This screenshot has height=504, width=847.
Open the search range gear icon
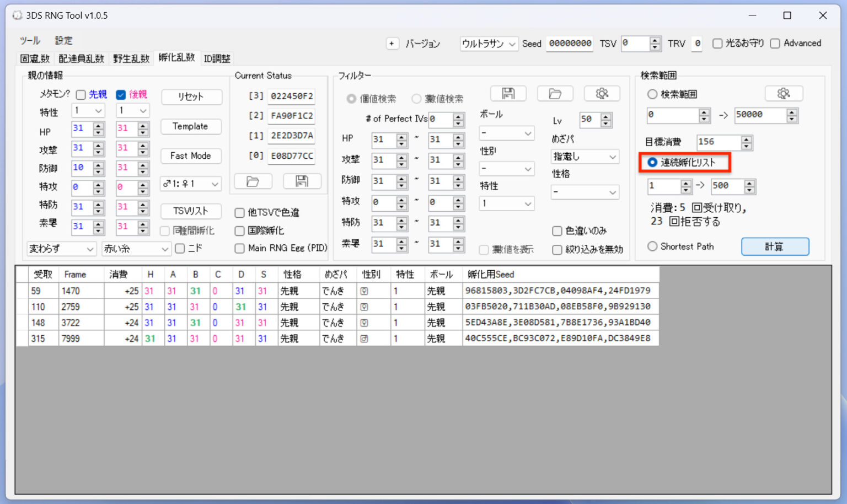point(784,94)
